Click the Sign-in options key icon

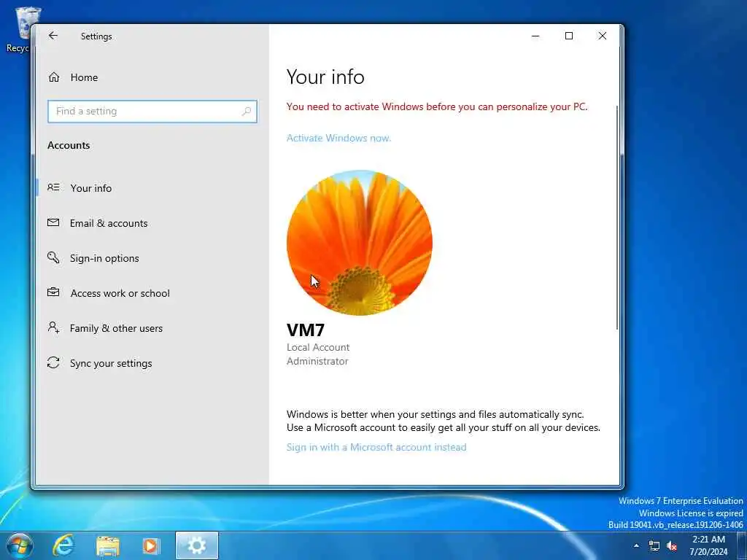[x=53, y=257]
